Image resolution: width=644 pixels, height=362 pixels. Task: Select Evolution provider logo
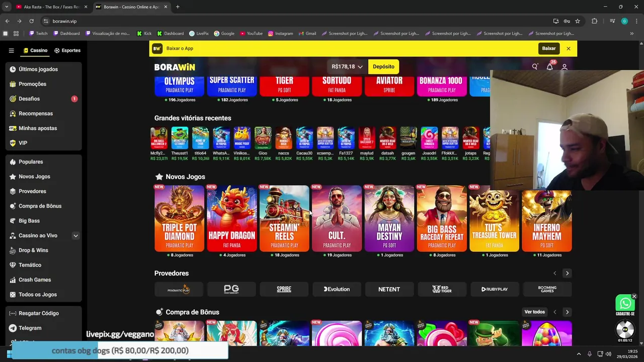click(x=337, y=289)
